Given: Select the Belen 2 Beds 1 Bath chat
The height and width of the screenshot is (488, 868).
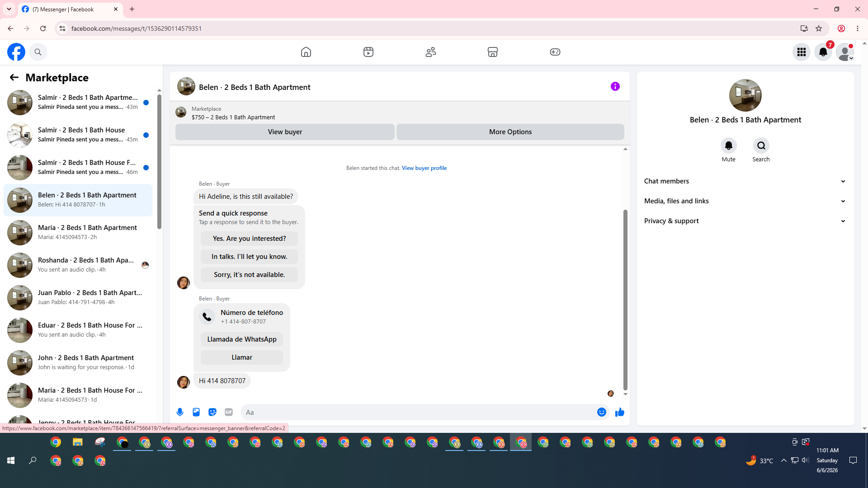Looking at the screenshot, I should [x=78, y=200].
